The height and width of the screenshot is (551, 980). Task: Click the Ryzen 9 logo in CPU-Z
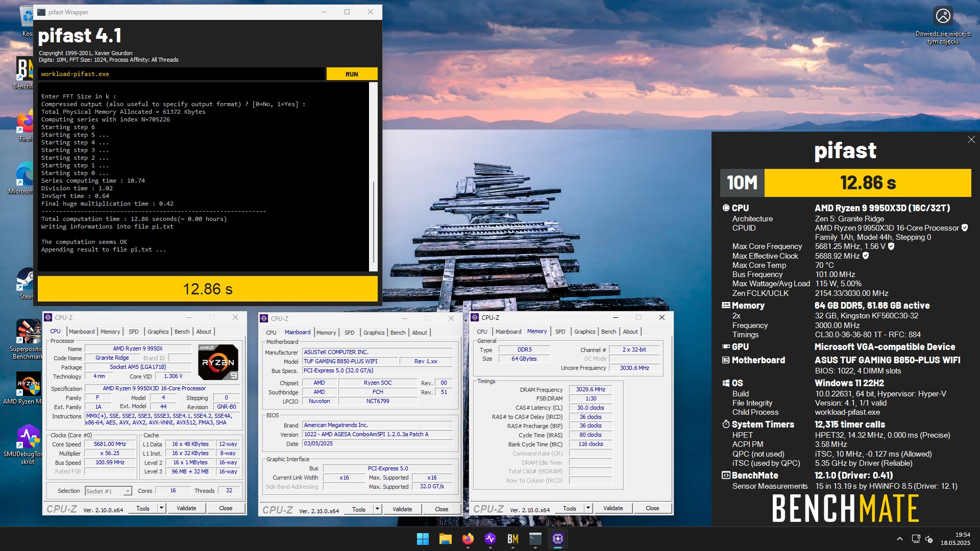pyautogui.click(x=218, y=362)
